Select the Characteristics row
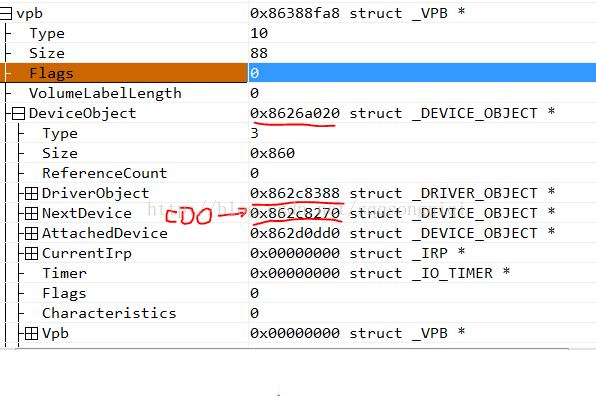The height and width of the screenshot is (396, 596). (x=298, y=313)
